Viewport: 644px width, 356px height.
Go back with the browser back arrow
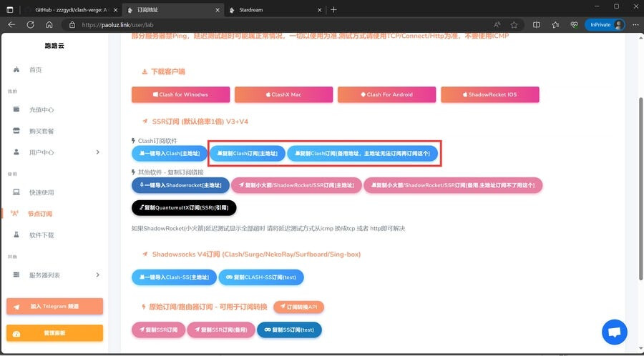click(11, 24)
